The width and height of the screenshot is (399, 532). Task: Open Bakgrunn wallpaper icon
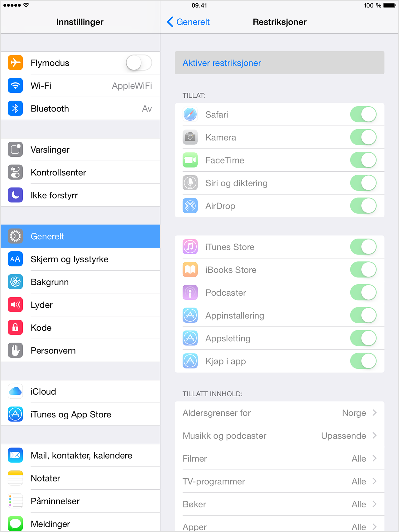(x=15, y=282)
